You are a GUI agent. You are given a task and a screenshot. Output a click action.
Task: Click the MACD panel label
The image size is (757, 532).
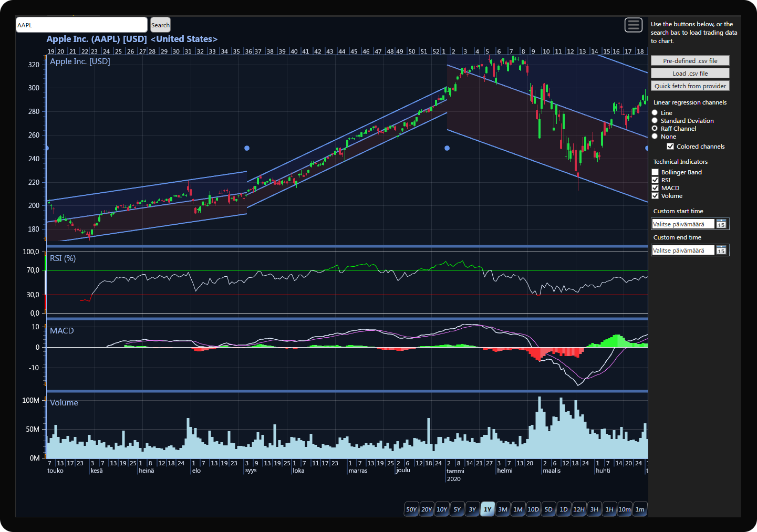coord(62,330)
